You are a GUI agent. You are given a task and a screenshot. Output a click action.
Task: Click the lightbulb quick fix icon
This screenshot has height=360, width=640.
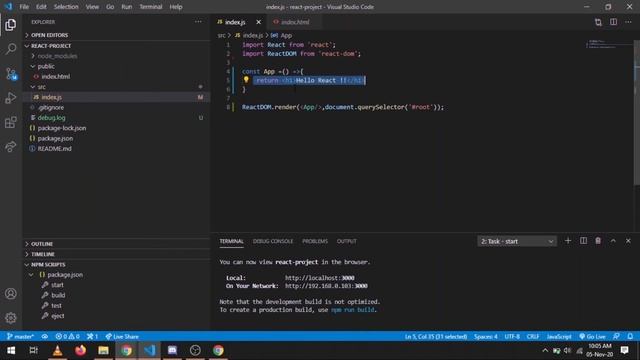(246, 80)
